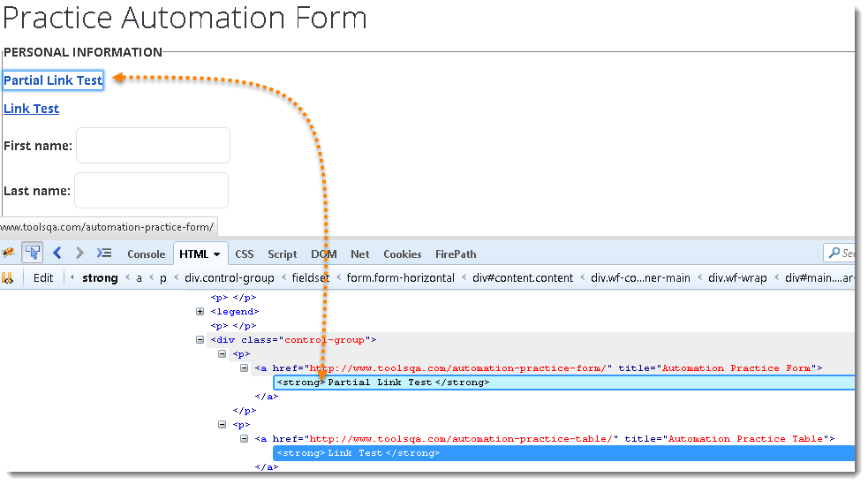Screen dimensions: 868x485
Task: Focus the Last name input field
Action: coord(152,191)
